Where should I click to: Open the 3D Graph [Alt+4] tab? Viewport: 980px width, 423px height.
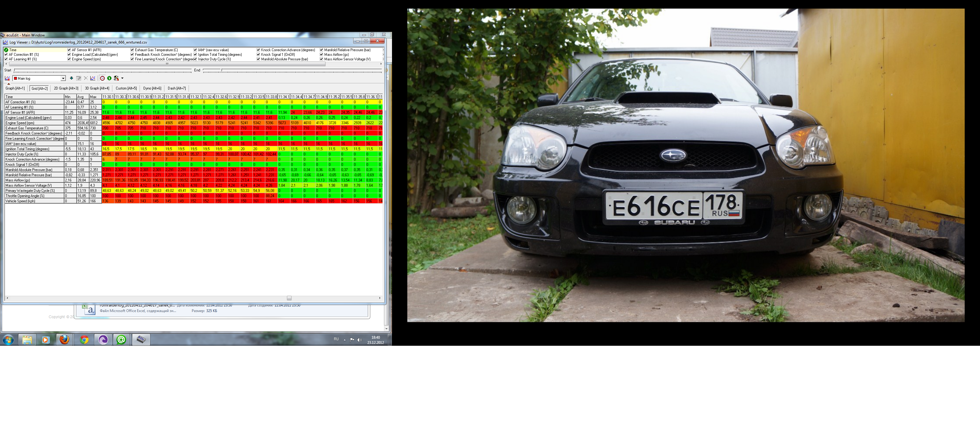97,88
